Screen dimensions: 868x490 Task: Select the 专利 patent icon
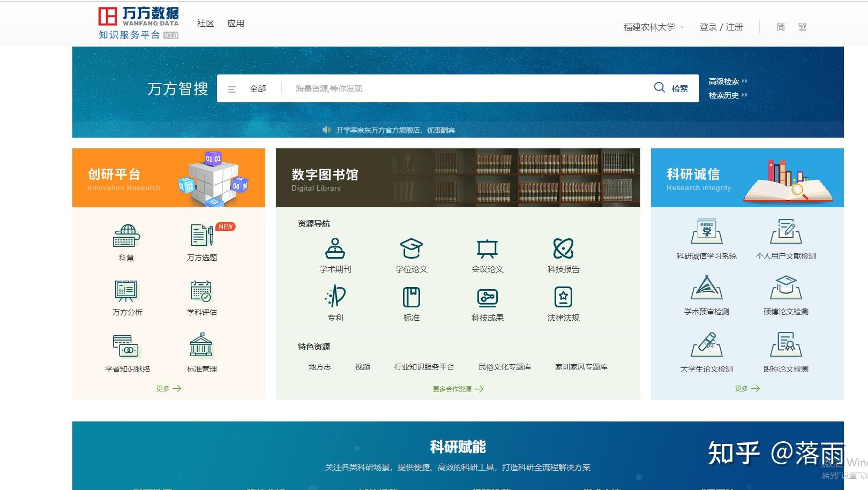(335, 296)
